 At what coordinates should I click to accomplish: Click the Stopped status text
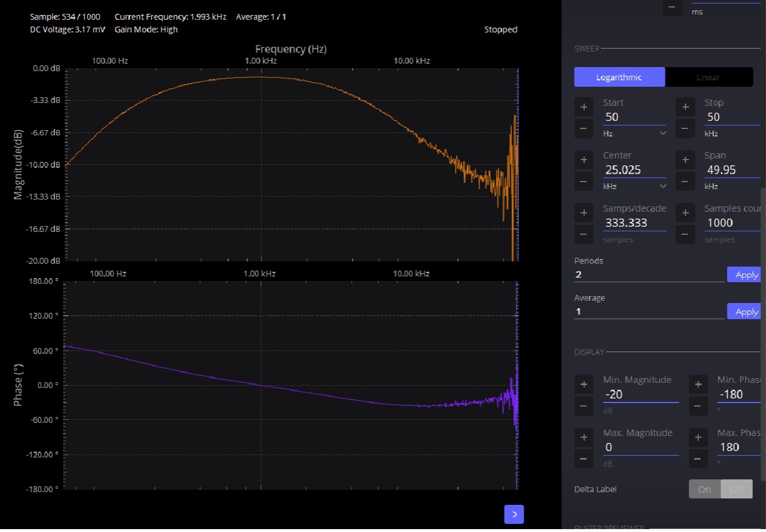pos(501,29)
